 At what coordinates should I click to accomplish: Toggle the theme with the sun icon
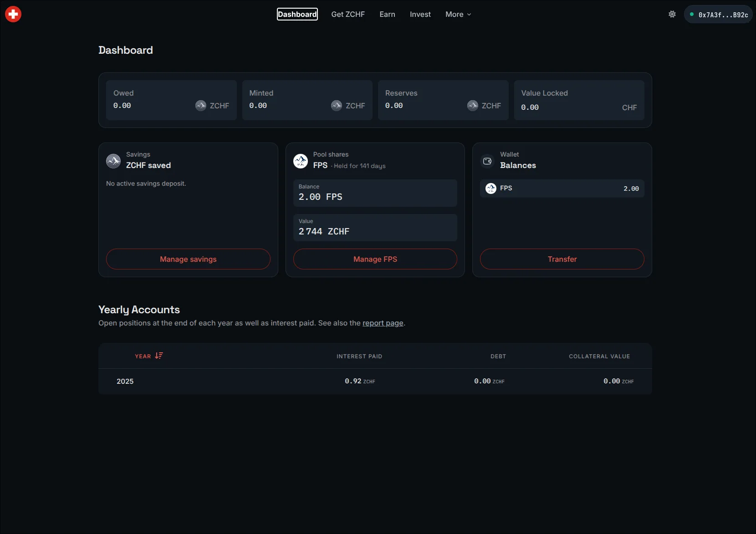pos(672,14)
